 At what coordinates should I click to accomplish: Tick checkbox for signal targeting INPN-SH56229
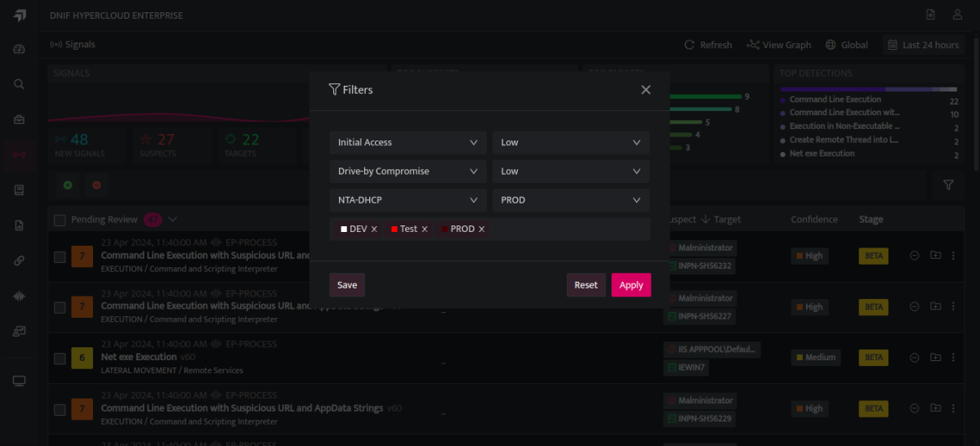(60, 409)
